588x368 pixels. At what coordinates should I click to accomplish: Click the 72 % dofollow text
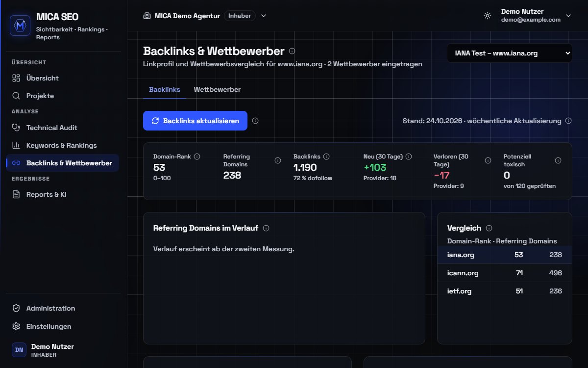[313, 178]
